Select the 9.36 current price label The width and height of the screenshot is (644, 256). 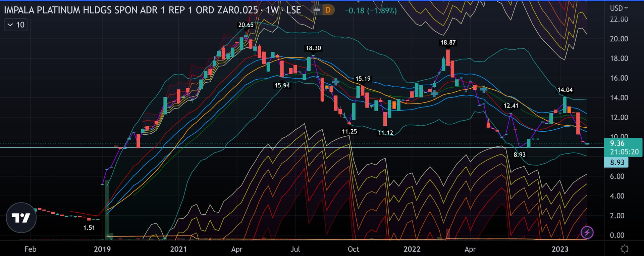623,147
